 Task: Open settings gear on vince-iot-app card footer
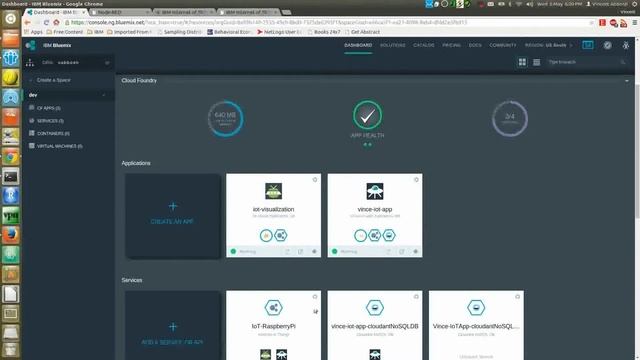click(x=416, y=251)
